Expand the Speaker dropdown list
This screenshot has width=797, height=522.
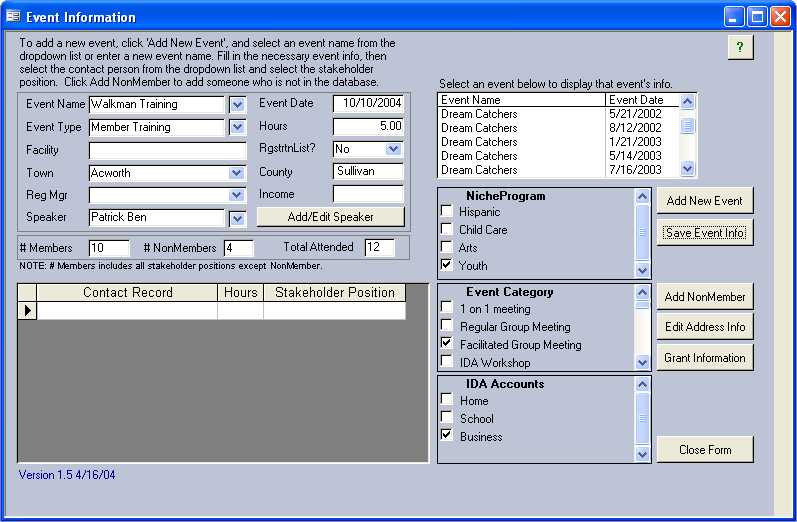pos(237,218)
